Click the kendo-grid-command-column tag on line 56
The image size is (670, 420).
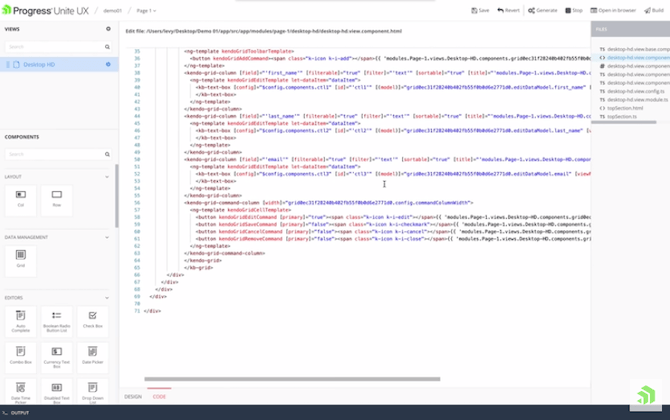[222, 203]
